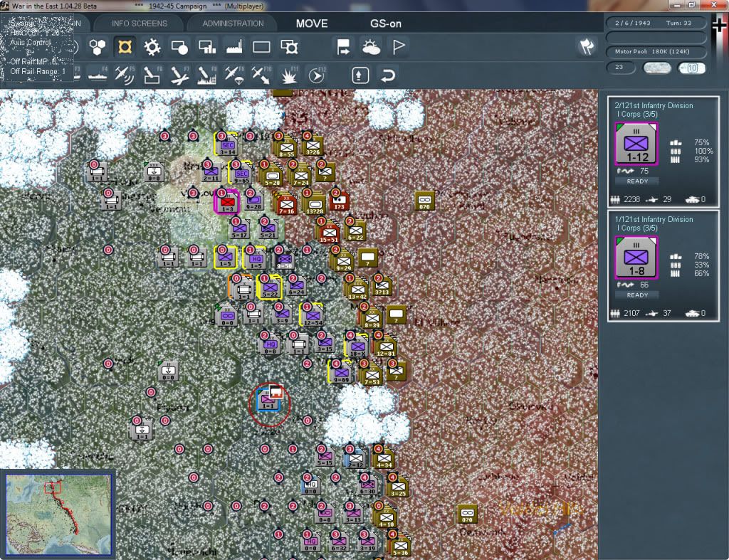Select the naval transport mode F4 icon
Screen dimensions: 729x560
coord(98,74)
